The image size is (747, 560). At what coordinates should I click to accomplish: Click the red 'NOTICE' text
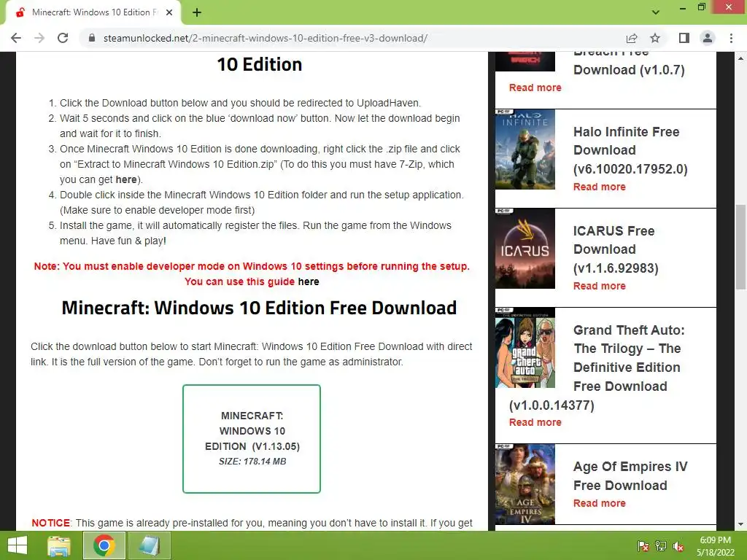click(50, 523)
